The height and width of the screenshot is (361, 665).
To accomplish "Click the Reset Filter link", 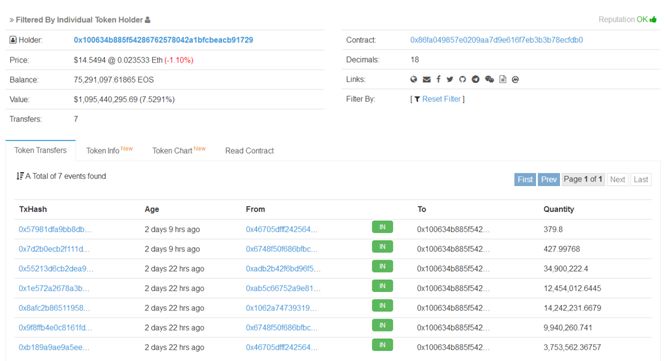I will tap(441, 99).
